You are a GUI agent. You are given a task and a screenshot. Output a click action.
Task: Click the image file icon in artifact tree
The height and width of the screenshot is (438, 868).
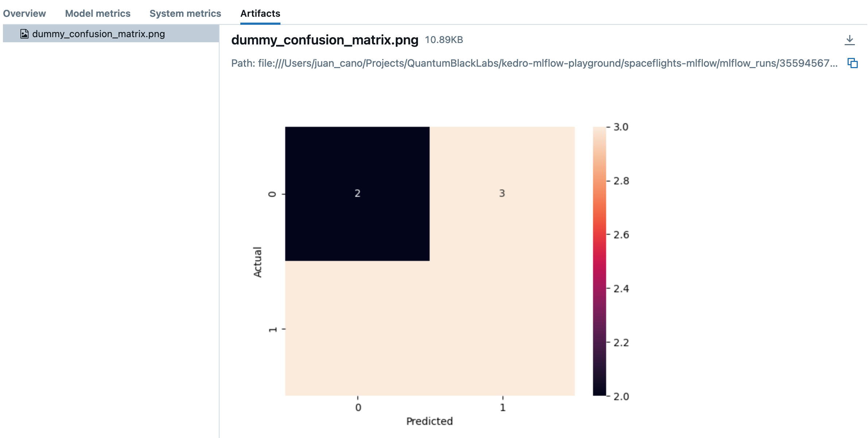pos(24,34)
